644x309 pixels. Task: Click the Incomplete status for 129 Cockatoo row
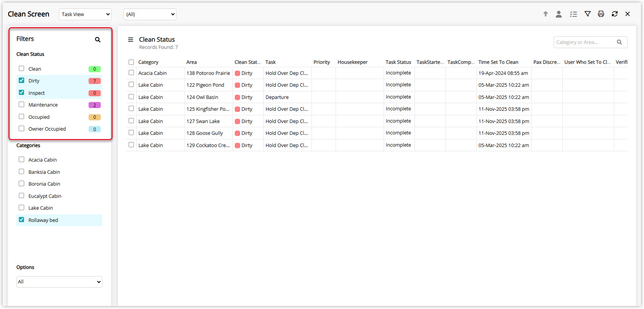tap(399, 145)
